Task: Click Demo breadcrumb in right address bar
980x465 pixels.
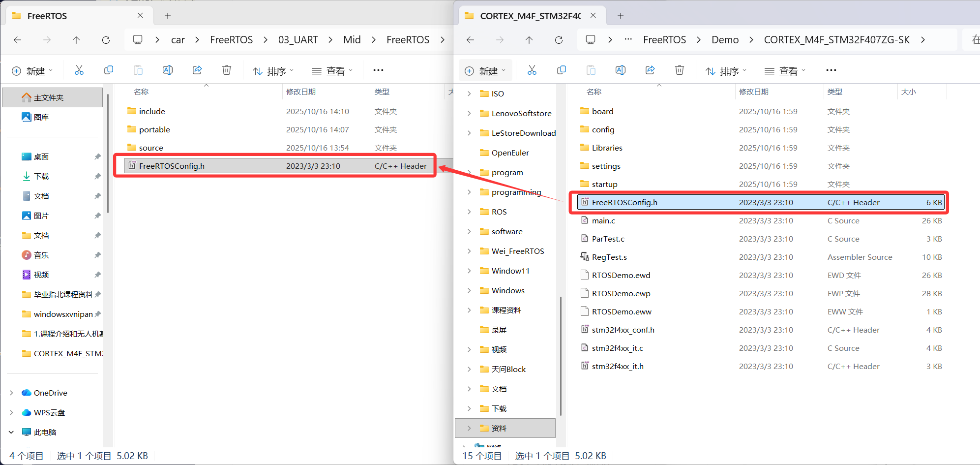Action: 725,40
